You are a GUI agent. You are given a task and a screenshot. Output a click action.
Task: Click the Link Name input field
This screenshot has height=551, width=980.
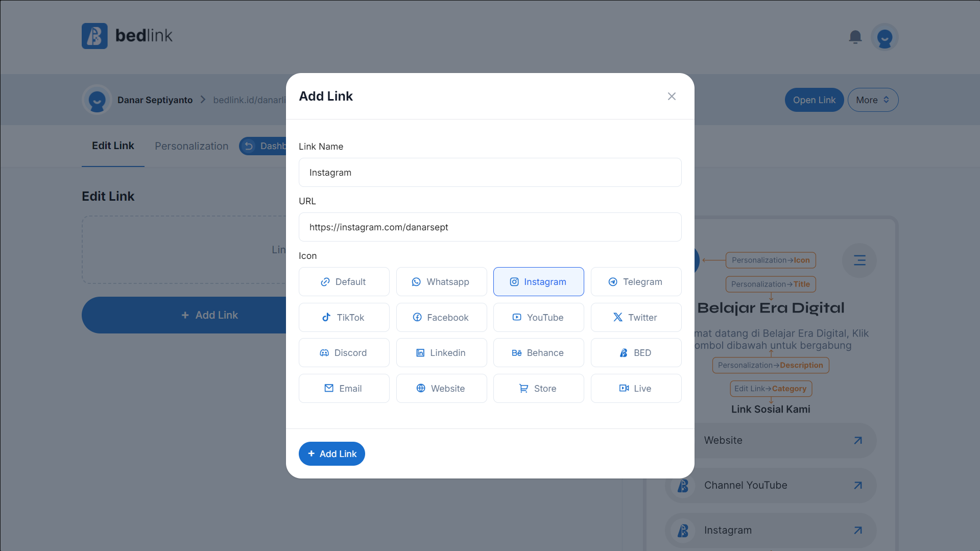pos(490,172)
